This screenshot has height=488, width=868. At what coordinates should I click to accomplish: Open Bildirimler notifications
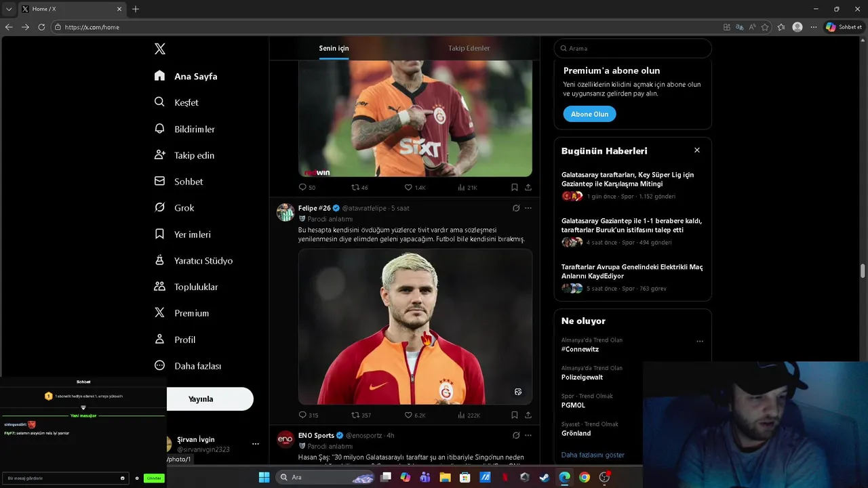(184, 129)
